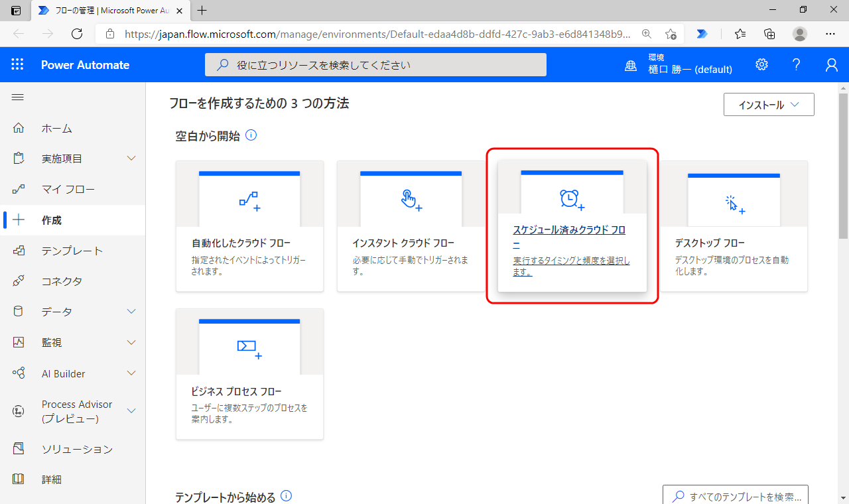
Task: Open browser favorites list icon
Action: click(740, 34)
